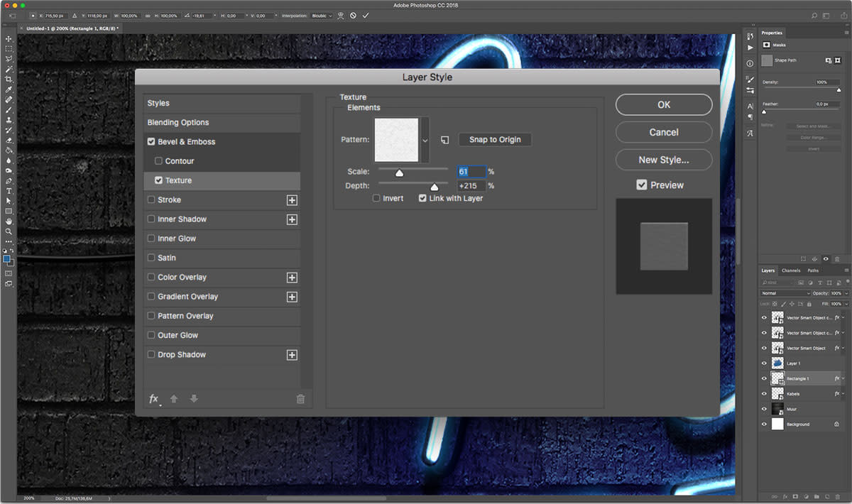
Task: Adjust the Texture Scale slider handle
Action: 399,172
